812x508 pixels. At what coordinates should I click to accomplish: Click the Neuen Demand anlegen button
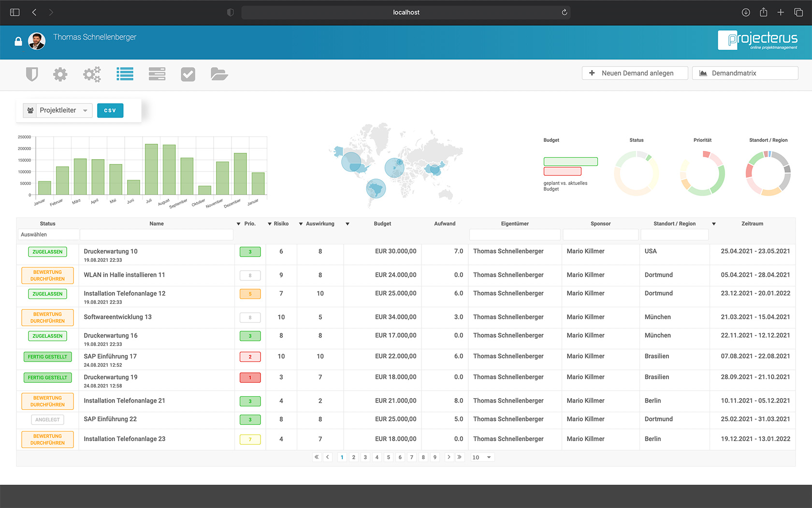(635, 73)
